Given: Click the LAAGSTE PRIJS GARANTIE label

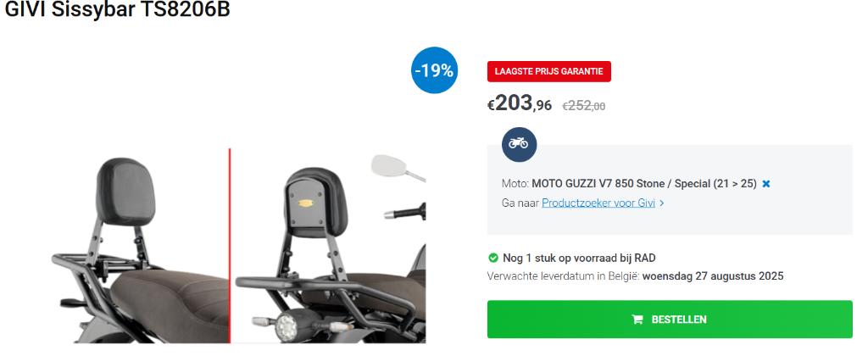Looking at the screenshot, I should pyautogui.click(x=549, y=71).
